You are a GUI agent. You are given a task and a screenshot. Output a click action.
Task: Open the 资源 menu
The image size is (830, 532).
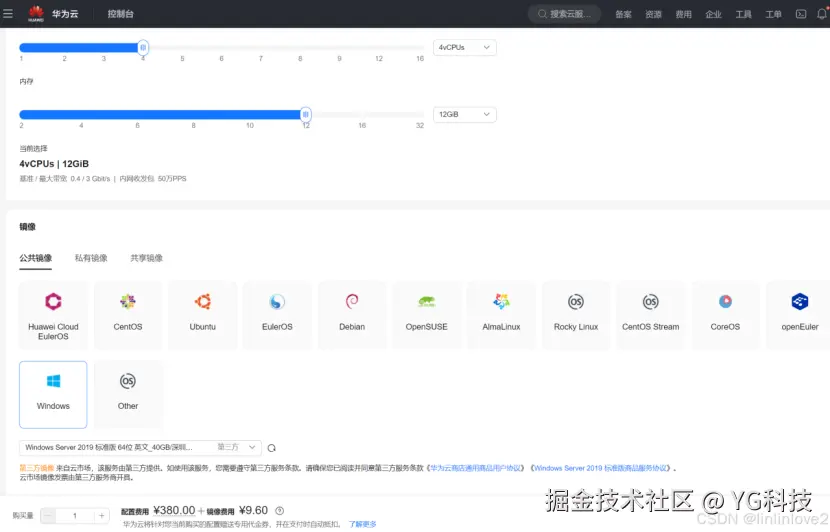[x=653, y=14]
